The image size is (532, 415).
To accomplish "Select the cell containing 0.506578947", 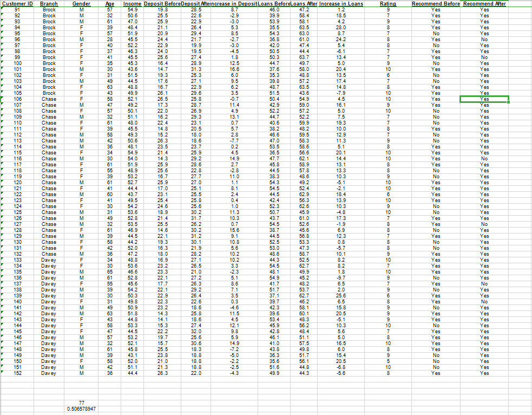I will (x=80, y=408).
